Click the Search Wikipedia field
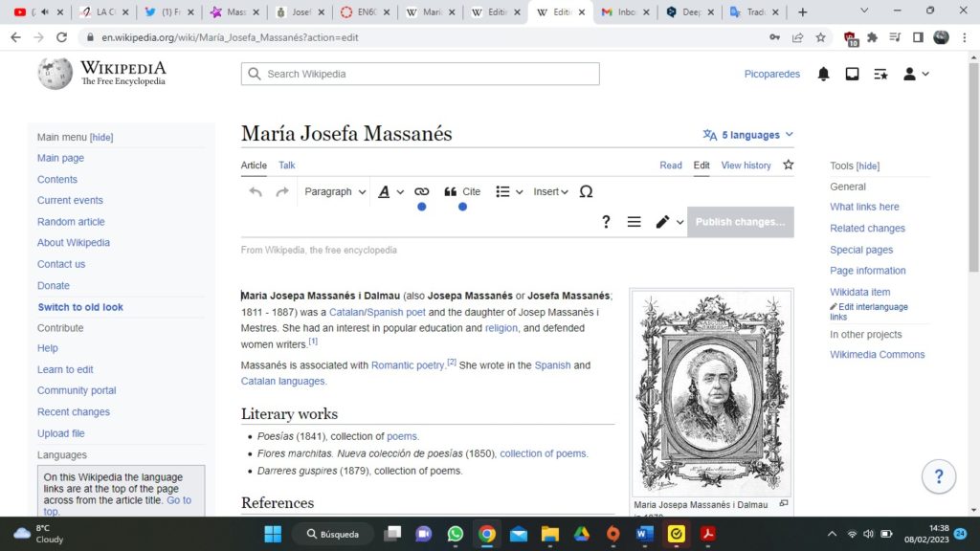This screenshot has width=980, height=551. (421, 74)
